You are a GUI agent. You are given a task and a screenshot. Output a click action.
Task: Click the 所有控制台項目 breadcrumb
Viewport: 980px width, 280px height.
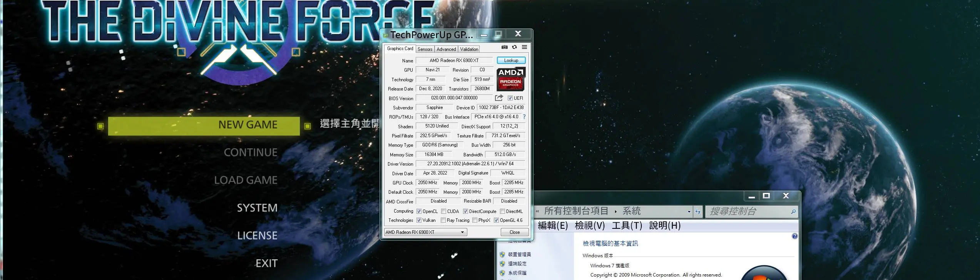576,211
